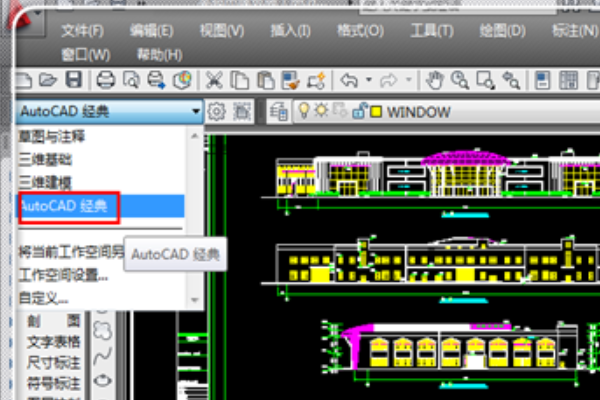Open the Properties palette icon
This screenshot has height=400, width=600.
coord(543,80)
